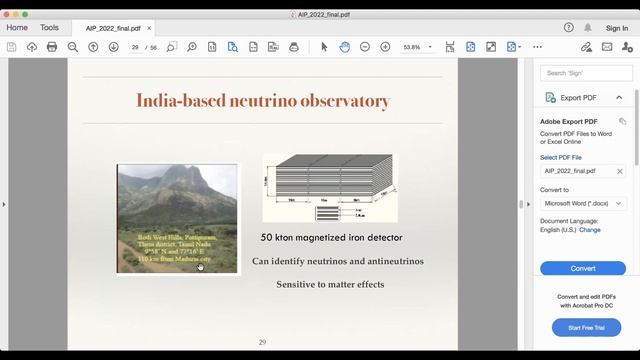Click the page number field showing 29
The width and height of the screenshot is (640, 360).
135,47
